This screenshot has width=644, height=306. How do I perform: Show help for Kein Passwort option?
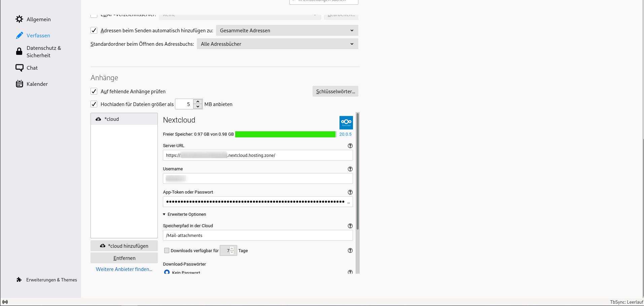point(350,272)
